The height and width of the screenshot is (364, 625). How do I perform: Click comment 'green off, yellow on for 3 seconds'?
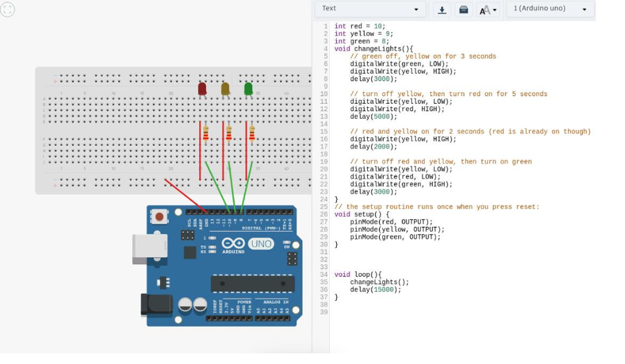pos(423,57)
